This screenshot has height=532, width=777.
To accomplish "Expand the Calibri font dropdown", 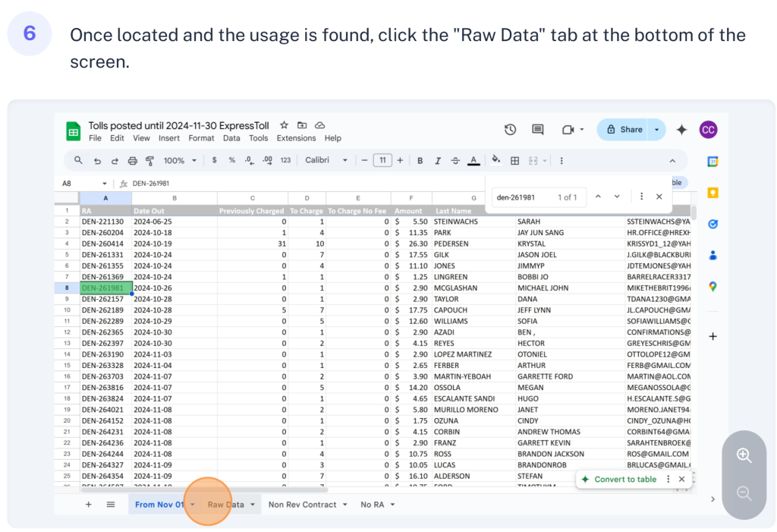I will [x=326, y=161].
